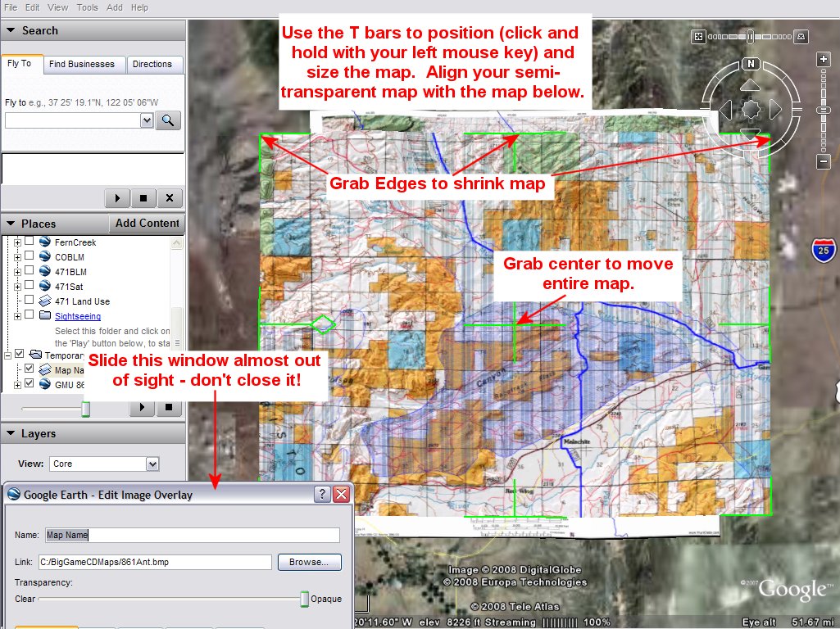This screenshot has height=629, width=840.
Task: Click the Temporary Places folder icon
Action: coord(35,355)
